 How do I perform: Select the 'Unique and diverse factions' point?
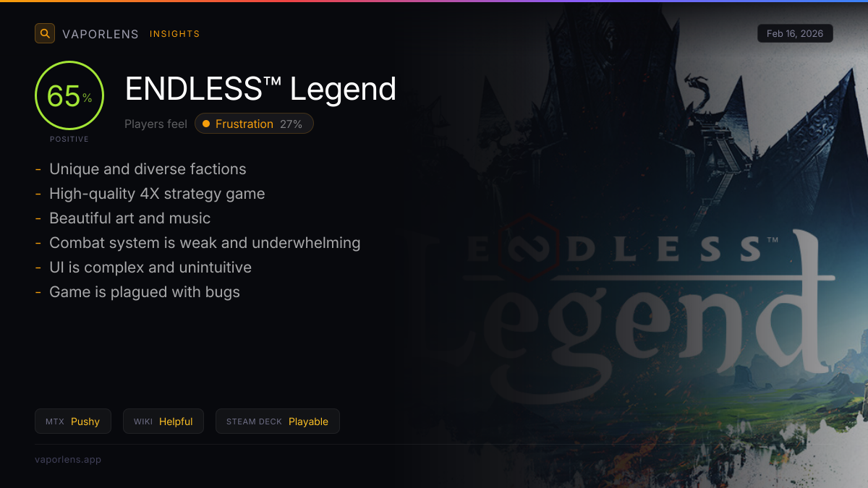pos(148,169)
